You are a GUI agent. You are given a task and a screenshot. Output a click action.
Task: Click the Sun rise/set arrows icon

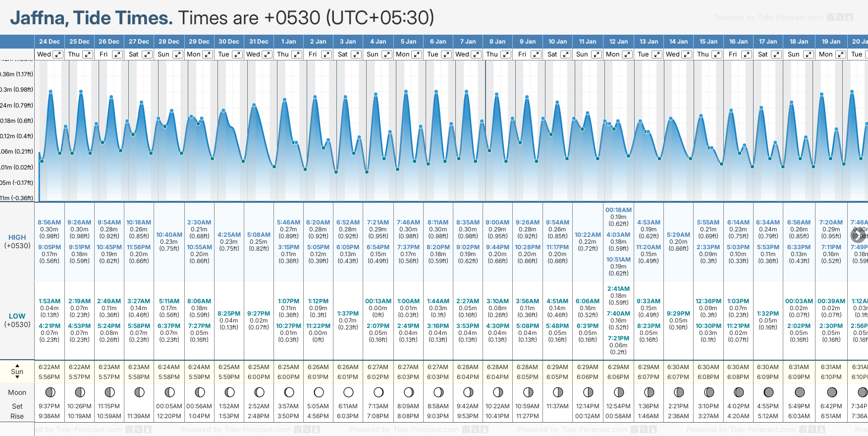pos(17,372)
